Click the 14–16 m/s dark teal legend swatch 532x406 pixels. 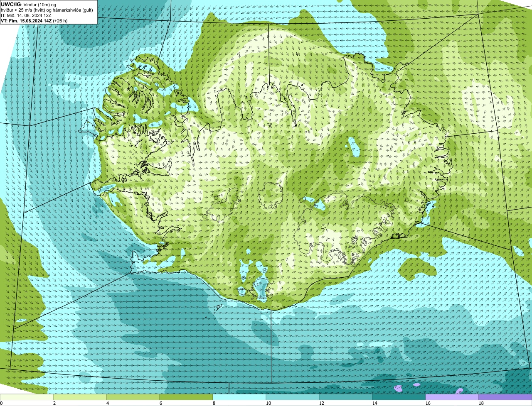399,397
